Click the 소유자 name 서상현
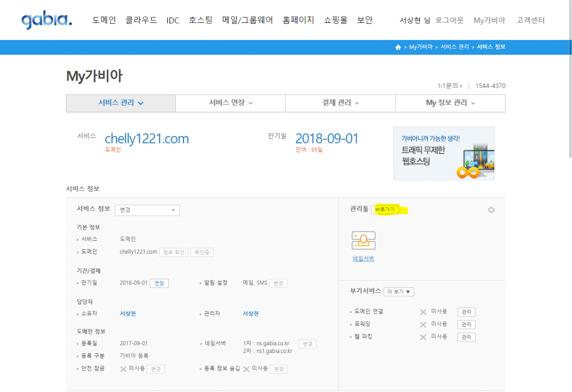 tap(128, 314)
